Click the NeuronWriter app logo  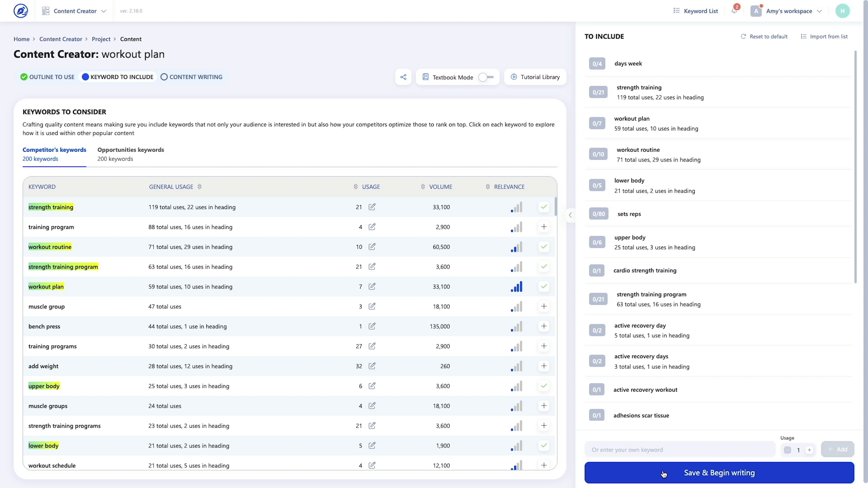click(x=21, y=11)
